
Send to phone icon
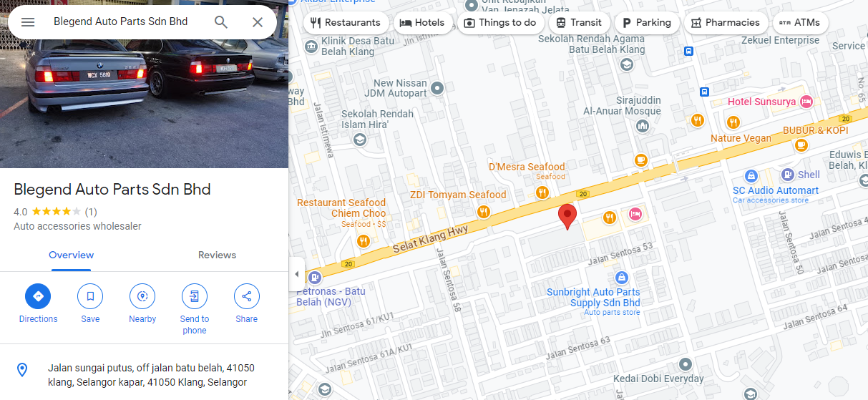click(194, 296)
